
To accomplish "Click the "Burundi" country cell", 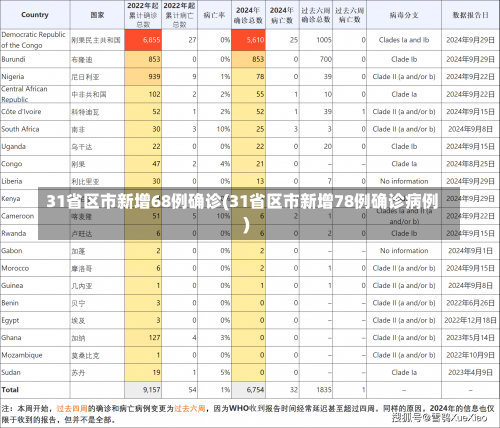I will click(x=35, y=59).
